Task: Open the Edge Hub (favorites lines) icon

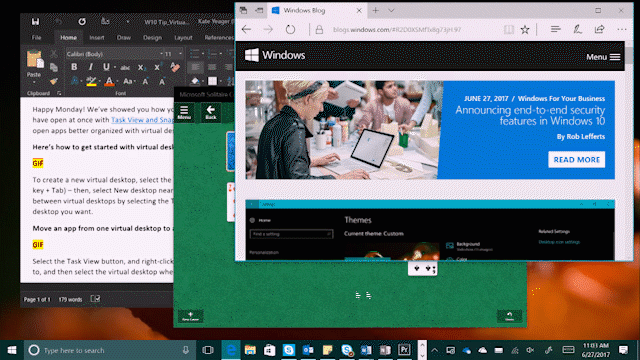Action: pos(555,29)
